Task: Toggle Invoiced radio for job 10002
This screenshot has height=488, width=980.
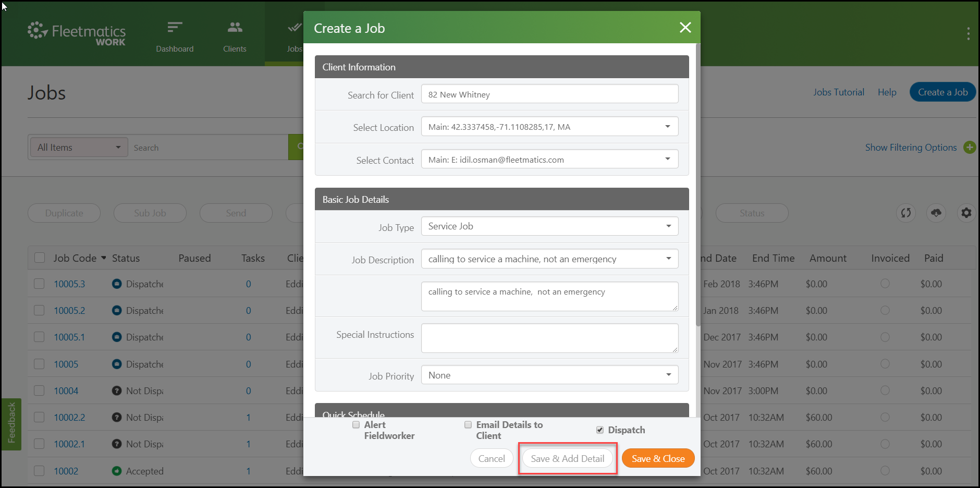Action: [x=885, y=470]
